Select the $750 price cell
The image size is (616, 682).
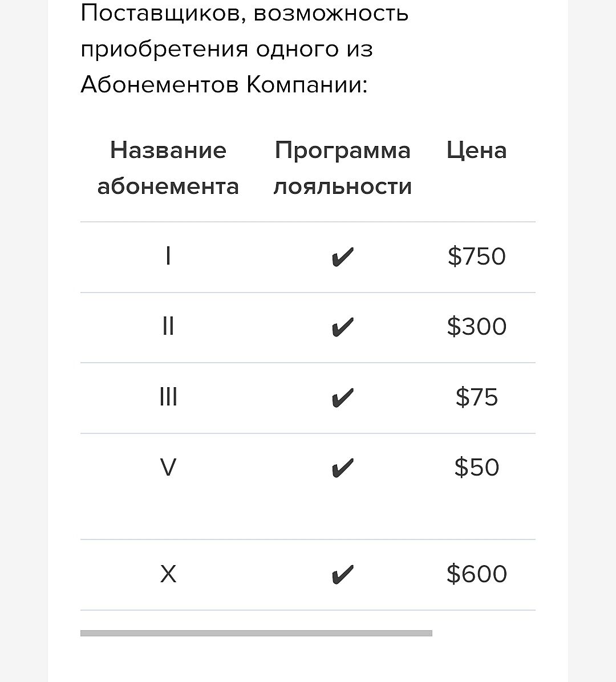tap(476, 257)
